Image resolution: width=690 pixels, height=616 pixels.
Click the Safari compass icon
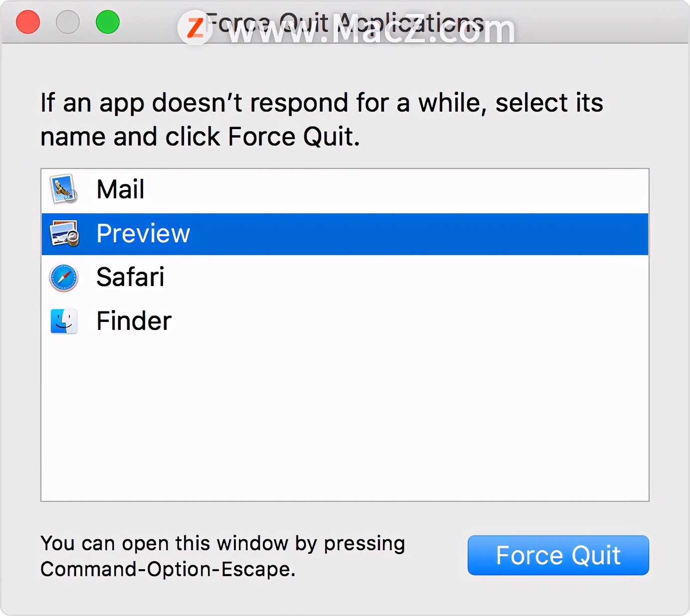(x=64, y=278)
